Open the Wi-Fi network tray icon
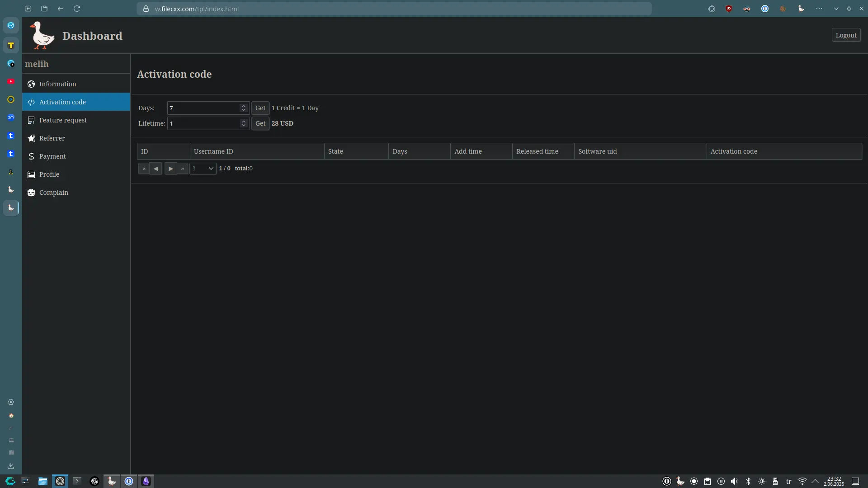 [802, 481]
